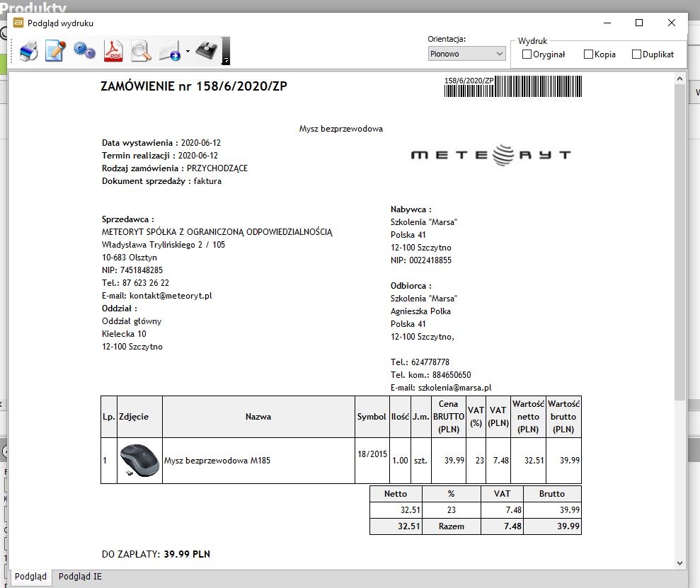Screen dimensions: 700x588
Task: Enable the Oryginał print checkbox
Action: point(544,54)
